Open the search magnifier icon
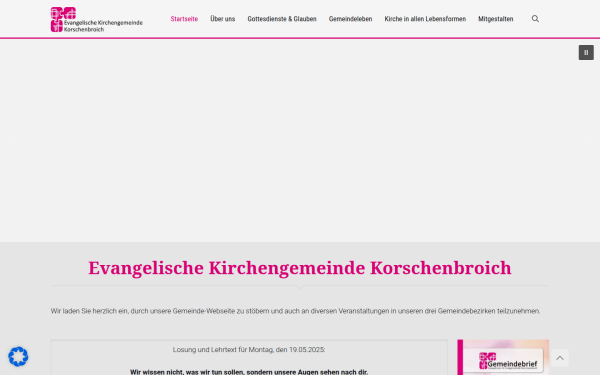Screen dimensions: 600x375 coord(535,19)
